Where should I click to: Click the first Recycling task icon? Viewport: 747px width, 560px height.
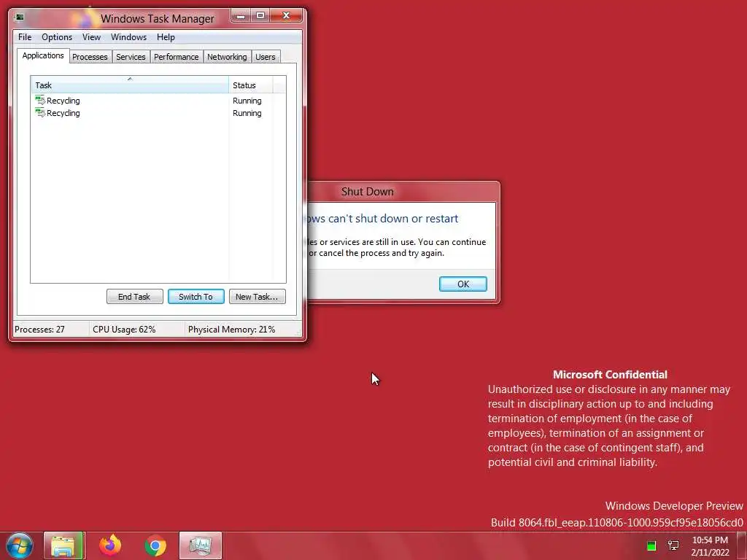(40, 100)
